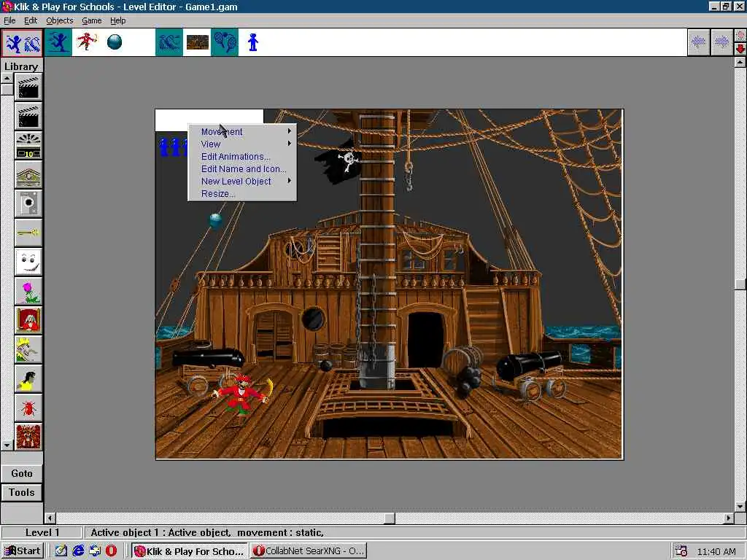Select the red monster face library icon
This screenshot has width=747, height=560.
coord(28,437)
